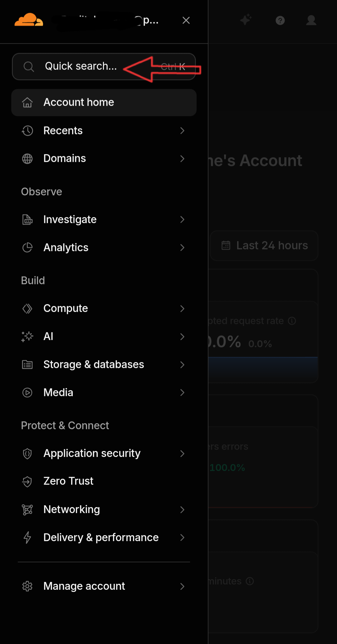Focus the Quick search field
337x644 pixels.
pos(104,66)
